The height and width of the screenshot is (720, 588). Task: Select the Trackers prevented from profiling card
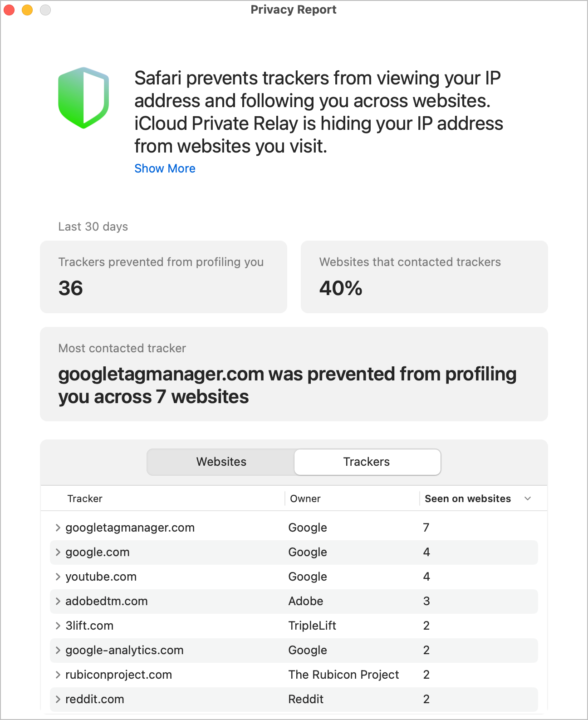[x=163, y=277]
